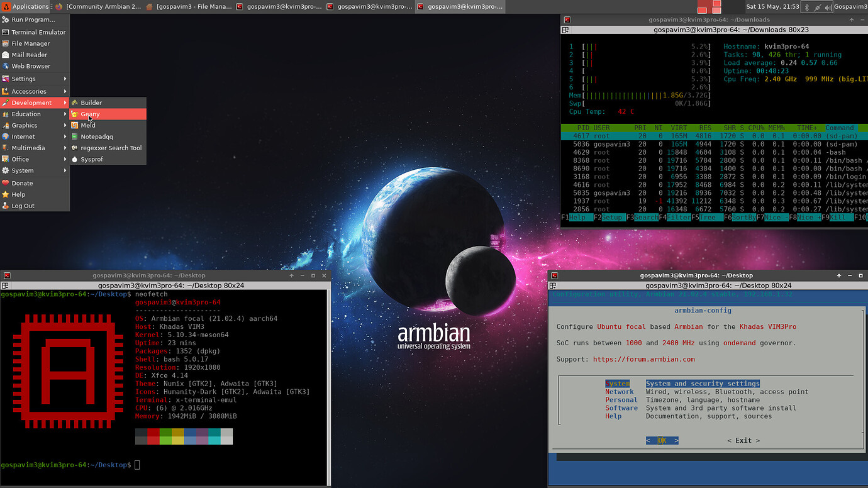Sort htop by the MEM% column header
The height and width of the screenshot is (488, 868).
click(x=778, y=128)
